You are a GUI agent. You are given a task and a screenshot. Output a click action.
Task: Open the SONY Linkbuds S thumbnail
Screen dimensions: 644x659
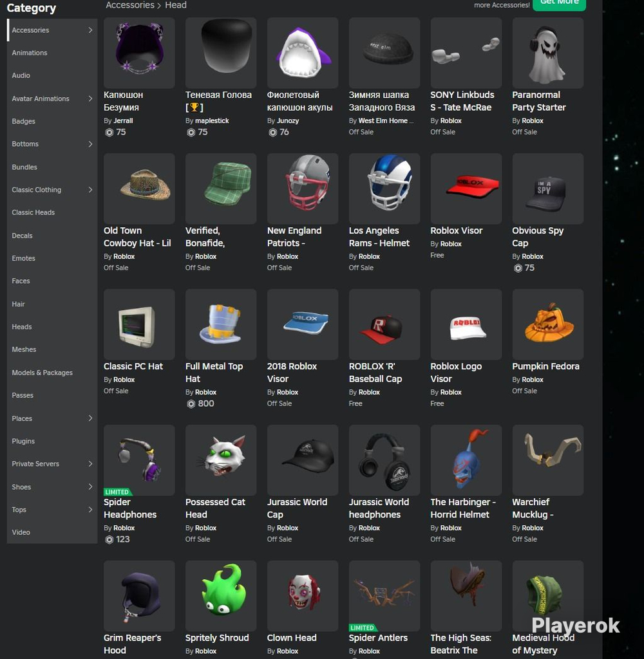(x=466, y=53)
